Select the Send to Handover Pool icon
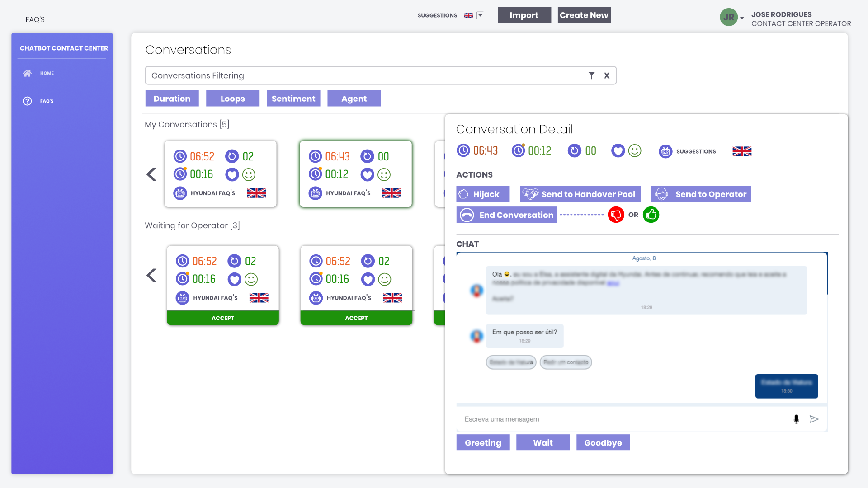The width and height of the screenshot is (868, 488). (x=530, y=194)
